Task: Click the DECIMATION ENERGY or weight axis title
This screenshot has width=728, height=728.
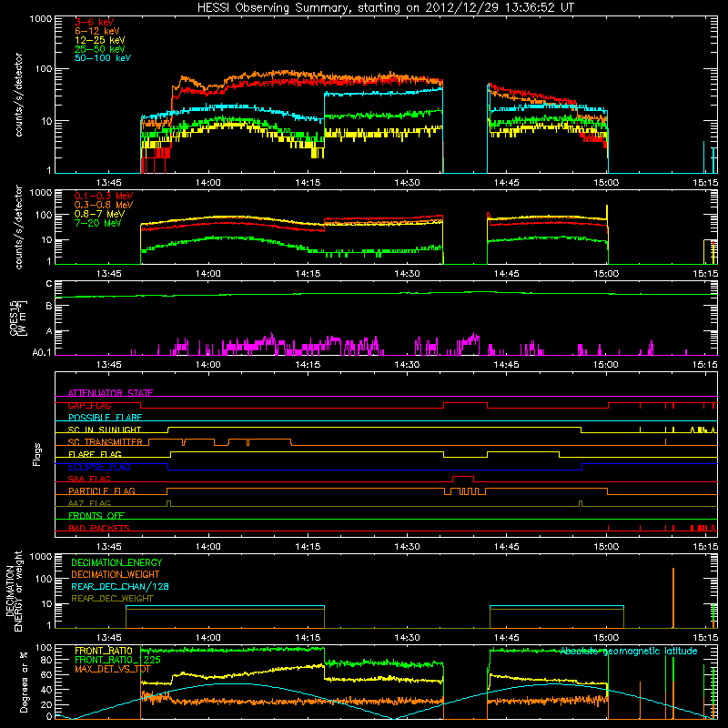Action: click(x=14, y=591)
